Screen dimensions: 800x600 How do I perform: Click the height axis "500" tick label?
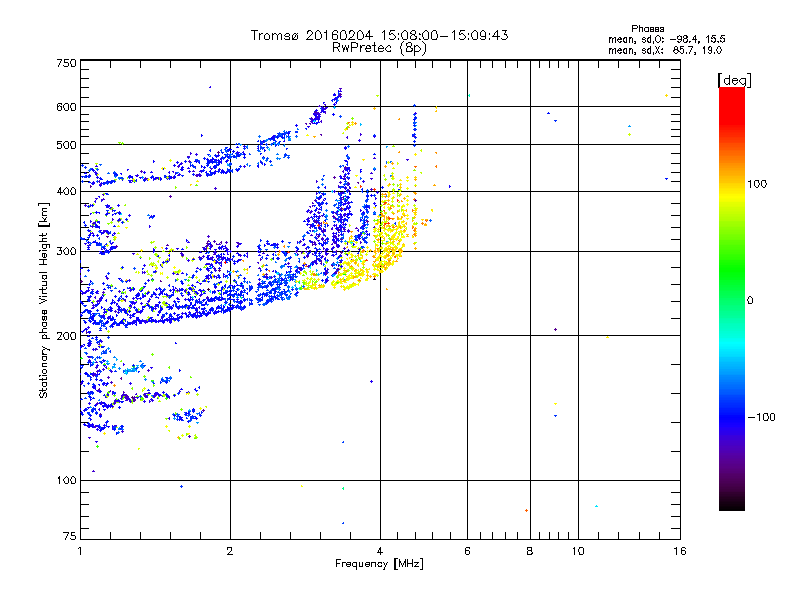tap(66, 145)
